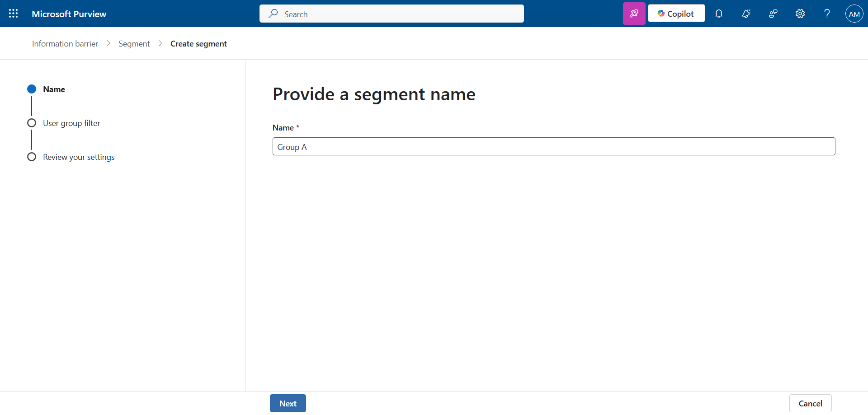868x415 pixels.
Task: Go back to Segment breadcrumb
Action: [134, 44]
